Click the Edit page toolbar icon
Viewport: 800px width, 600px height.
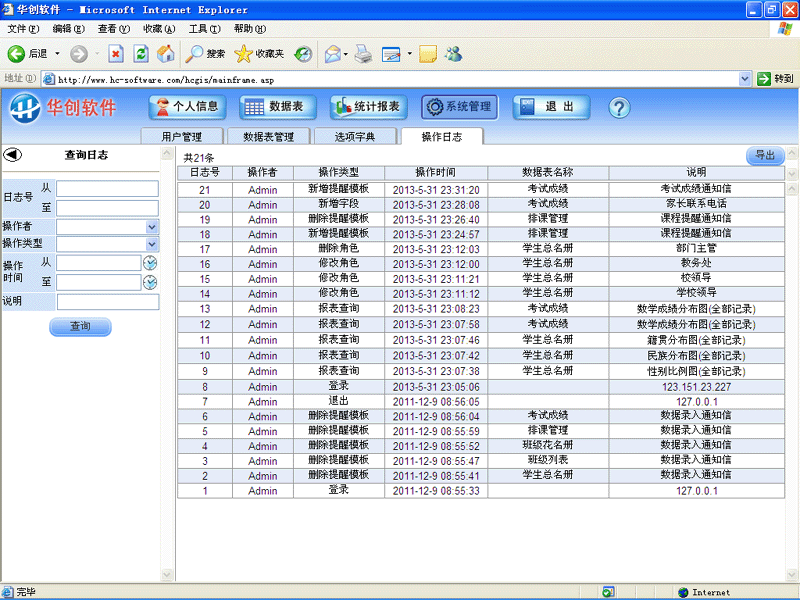click(391, 54)
